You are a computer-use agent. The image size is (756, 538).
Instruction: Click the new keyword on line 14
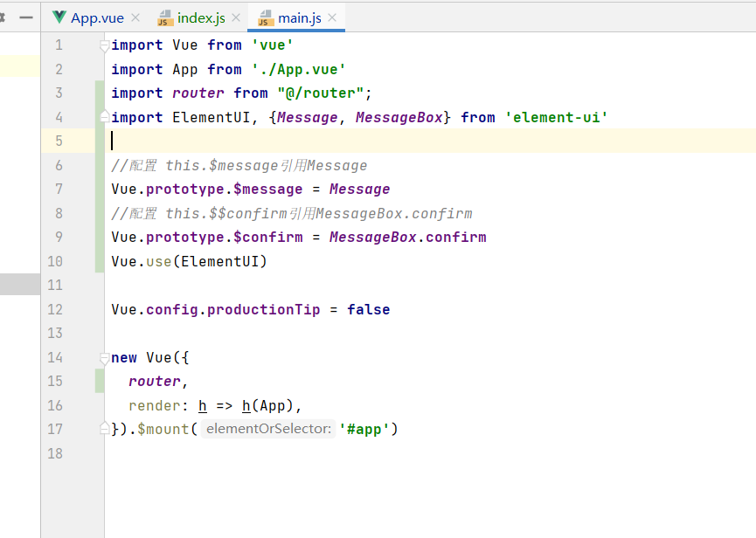124,358
